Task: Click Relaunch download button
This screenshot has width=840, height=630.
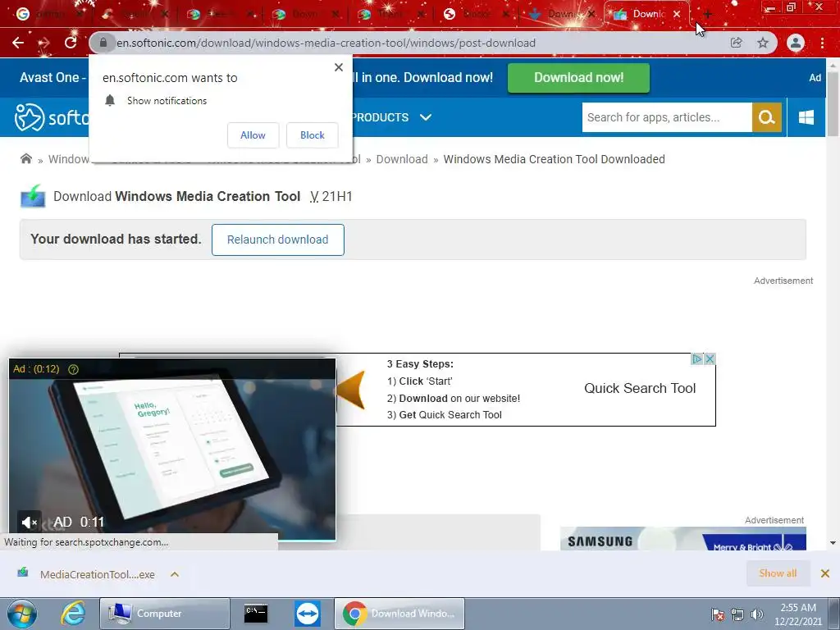Action: tap(277, 240)
